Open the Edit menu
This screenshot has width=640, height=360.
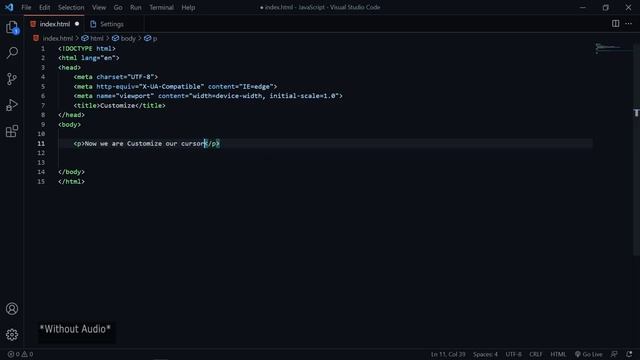[x=44, y=7]
